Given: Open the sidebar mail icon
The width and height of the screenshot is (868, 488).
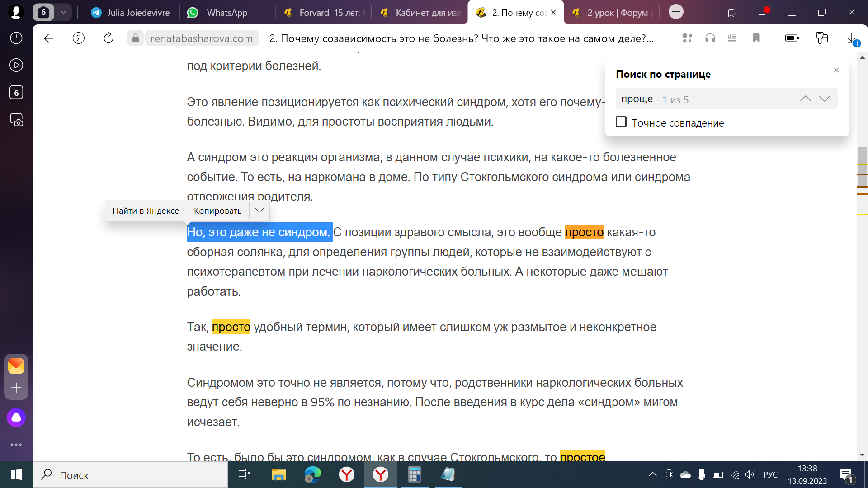Looking at the screenshot, I should (x=16, y=366).
